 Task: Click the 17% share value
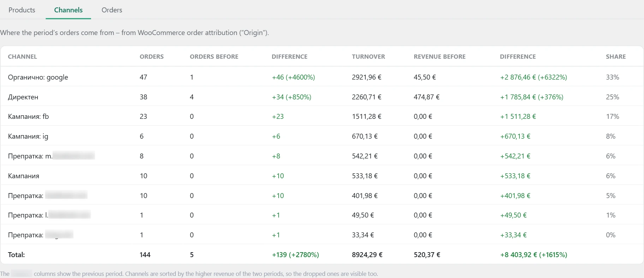pos(613,116)
